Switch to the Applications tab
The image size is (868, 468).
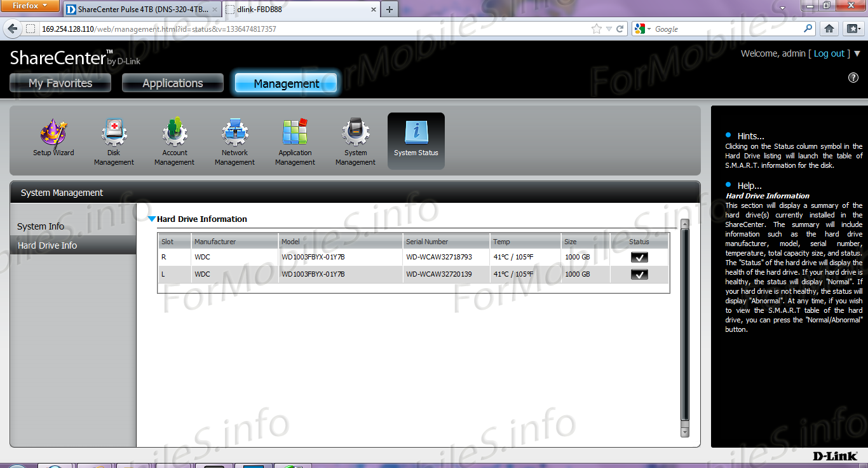point(172,83)
